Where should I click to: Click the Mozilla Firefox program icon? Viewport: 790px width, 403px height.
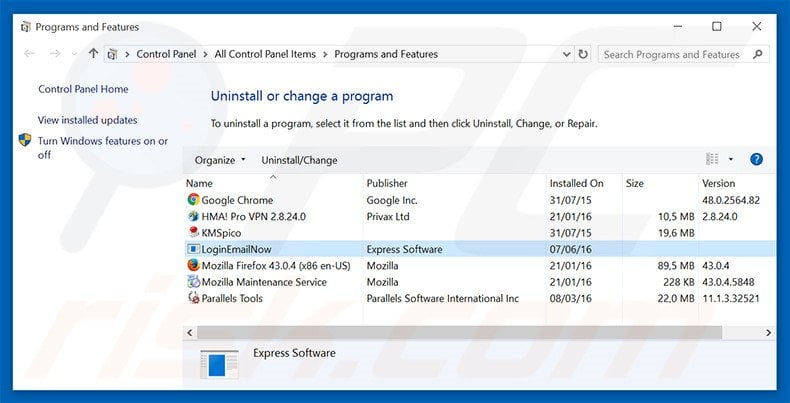coord(193,265)
